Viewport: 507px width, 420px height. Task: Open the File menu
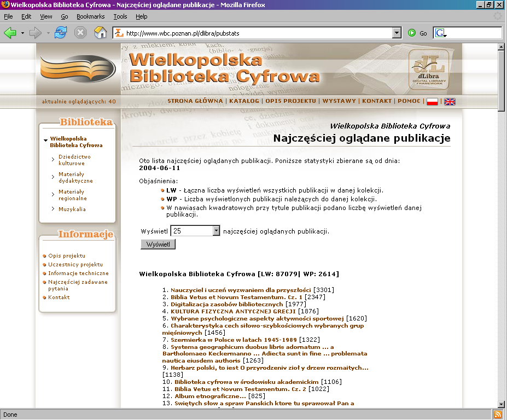[8, 16]
